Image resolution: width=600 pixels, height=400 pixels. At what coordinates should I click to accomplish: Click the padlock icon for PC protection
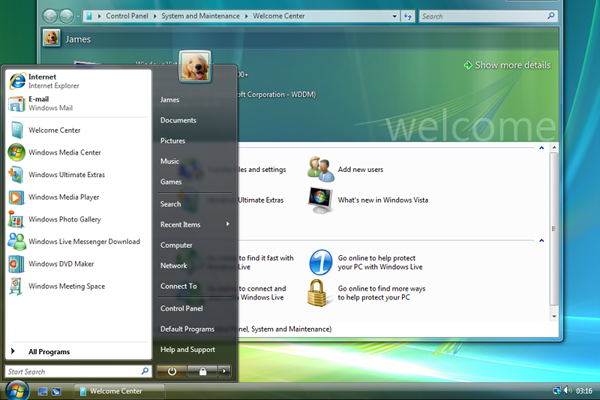(320, 292)
